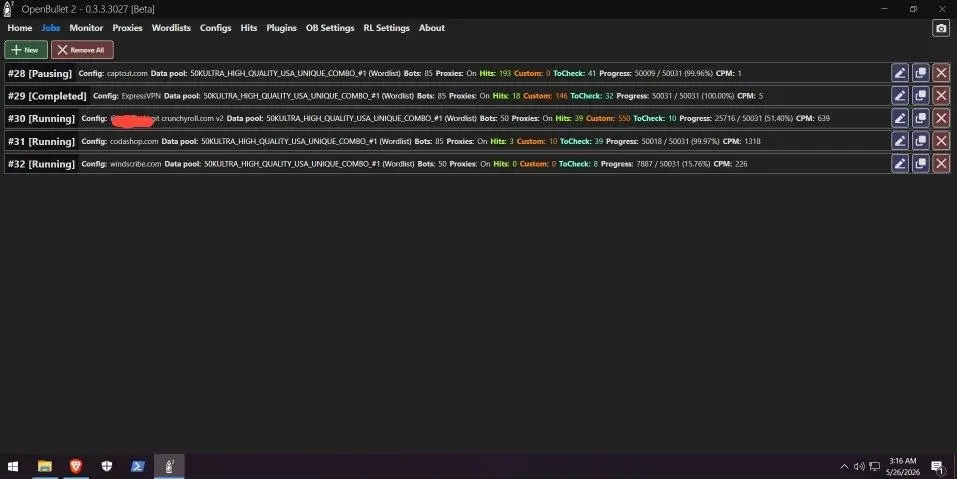Open File Explorer from the taskbar

click(x=45, y=467)
